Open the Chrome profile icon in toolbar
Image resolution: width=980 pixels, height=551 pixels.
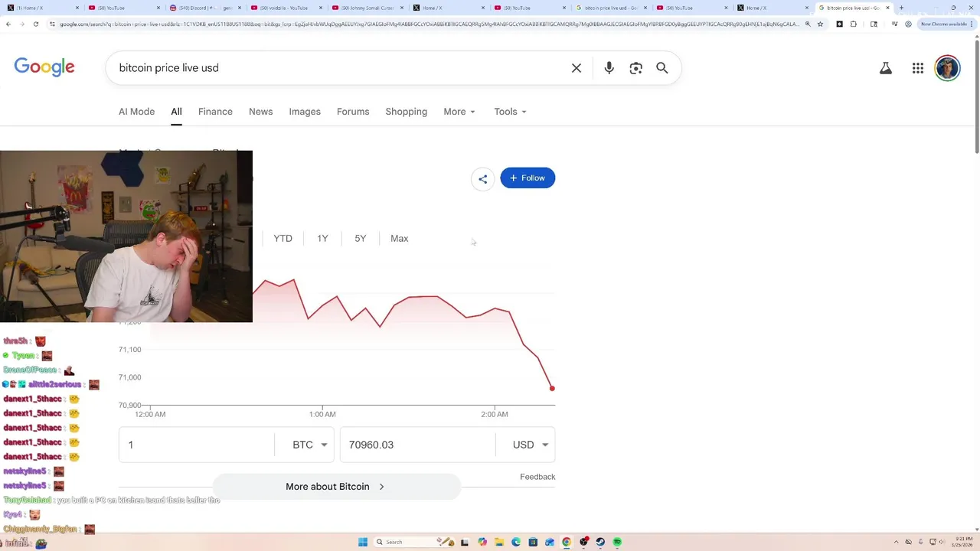coord(908,24)
